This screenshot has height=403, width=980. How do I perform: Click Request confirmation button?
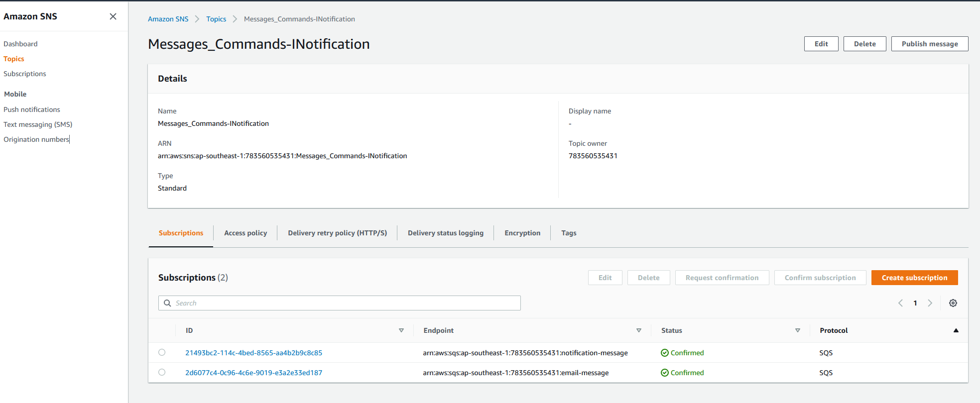[722, 278]
